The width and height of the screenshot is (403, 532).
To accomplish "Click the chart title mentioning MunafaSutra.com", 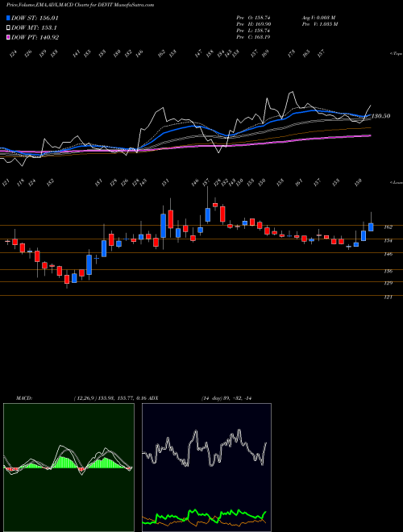I will 80,5.
